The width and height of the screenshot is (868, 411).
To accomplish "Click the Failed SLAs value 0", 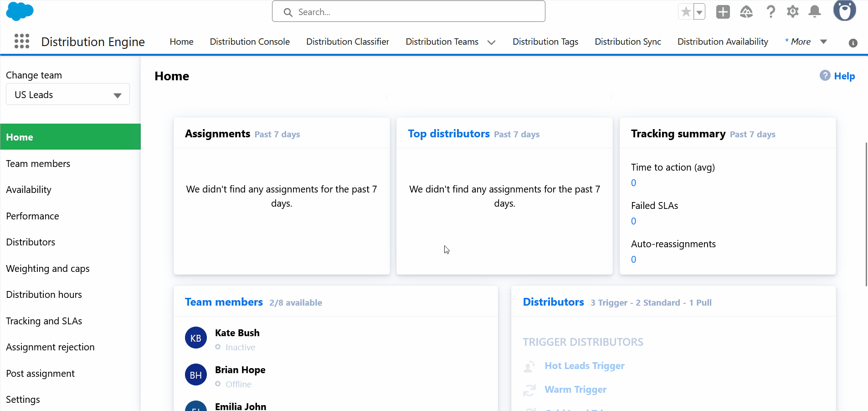I will pyautogui.click(x=633, y=221).
